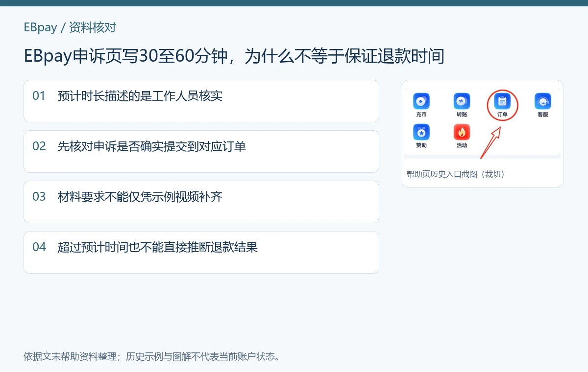Click the number 01 label

point(39,96)
